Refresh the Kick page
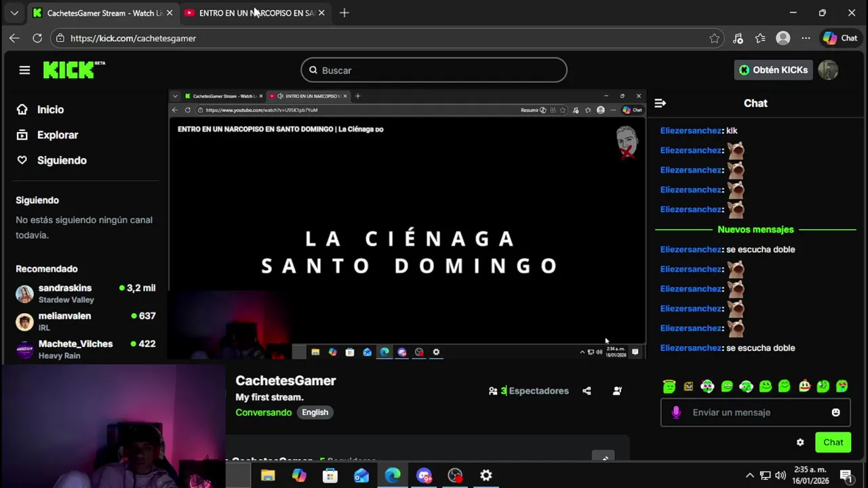 (x=37, y=38)
